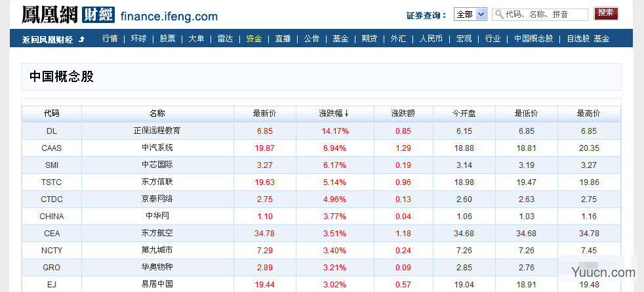Open the 公告 nav item

[x=312, y=39]
